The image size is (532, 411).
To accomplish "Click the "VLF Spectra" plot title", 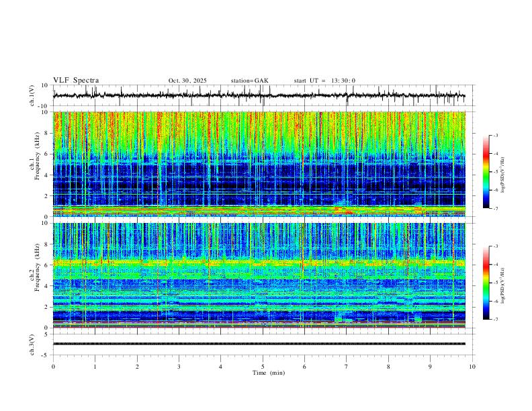I will click(76, 81).
